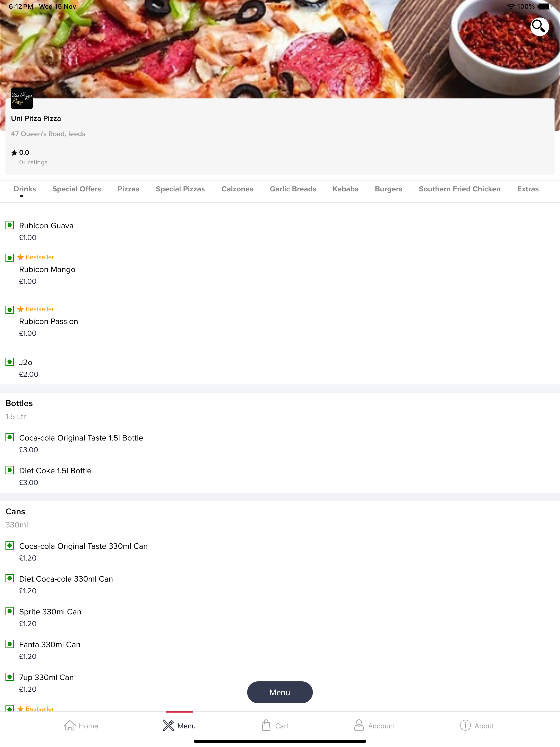Tap Bestseller star above Rubicon Passion
560x747 pixels.
[x=21, y=309]
